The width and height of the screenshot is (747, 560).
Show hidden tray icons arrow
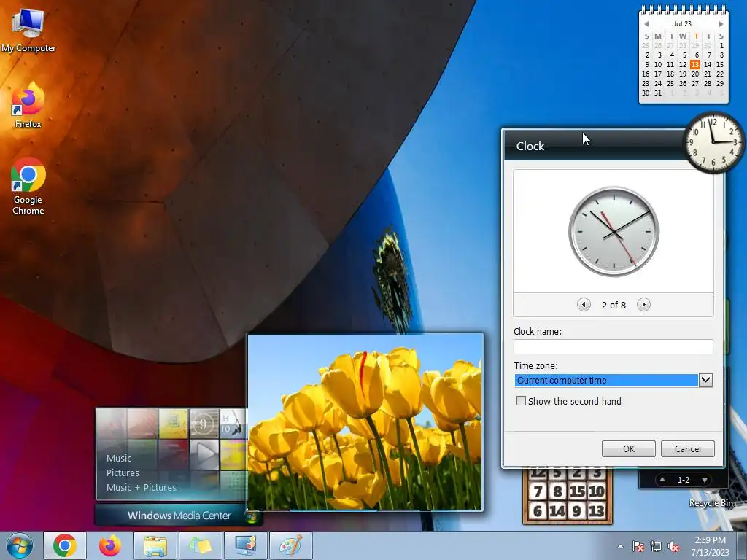(620, 547)
